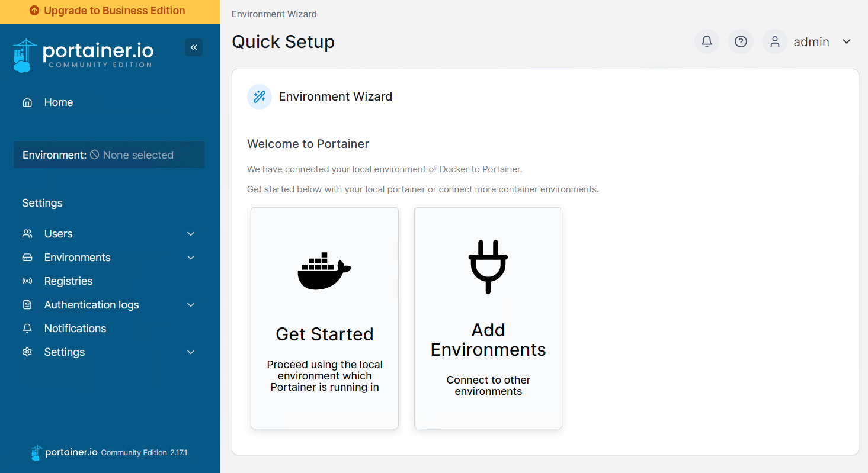Screen dimensions: 868x473
Task: Click the Portainer footer logo
Action: [64, 453]
